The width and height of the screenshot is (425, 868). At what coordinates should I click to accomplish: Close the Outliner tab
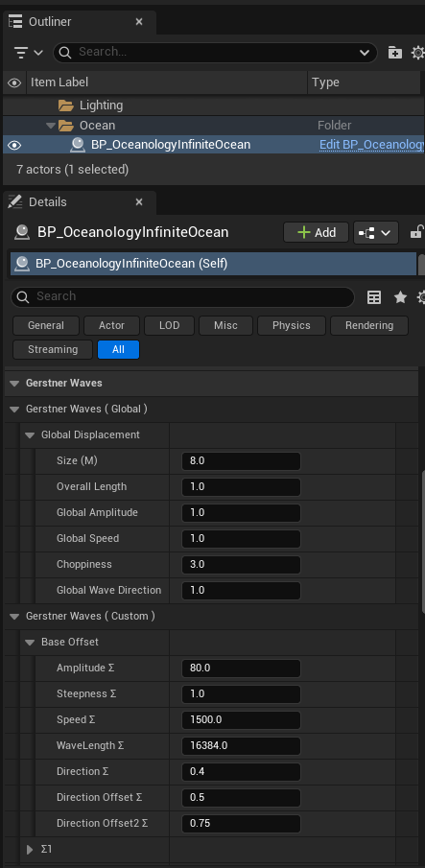(139, 22)
